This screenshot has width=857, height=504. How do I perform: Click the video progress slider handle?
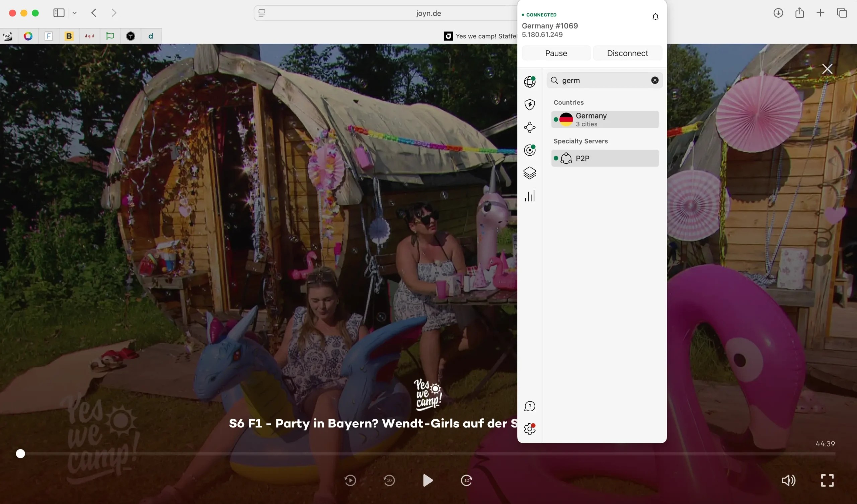coord(20,454)
